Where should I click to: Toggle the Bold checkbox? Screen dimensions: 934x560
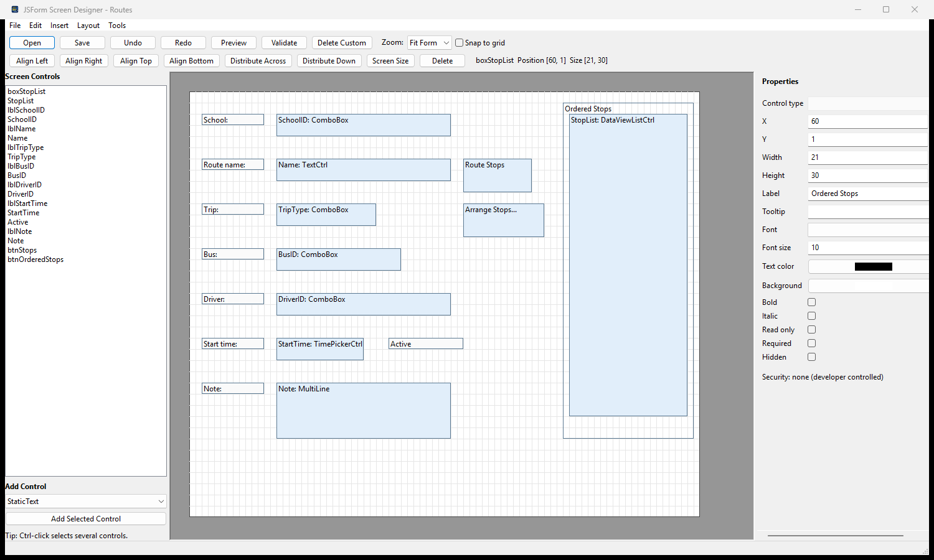[x=811, y=302]
